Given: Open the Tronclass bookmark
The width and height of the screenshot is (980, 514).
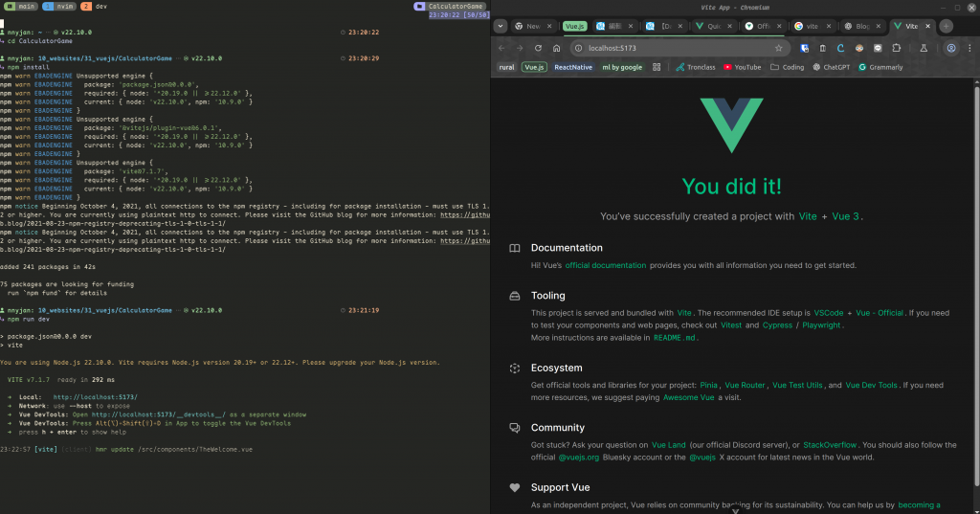Looking at the screenshot, I should [x=696, y=67].
